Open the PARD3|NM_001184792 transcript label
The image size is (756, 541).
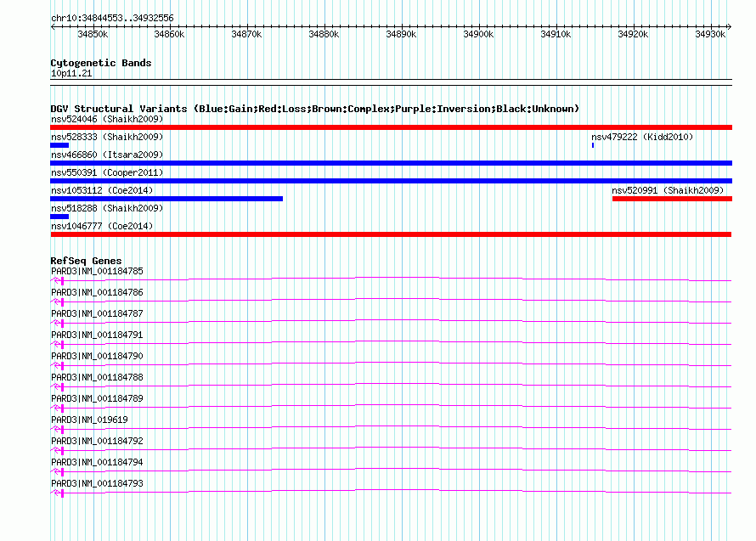pyautogui.click(x=97, y=441)
